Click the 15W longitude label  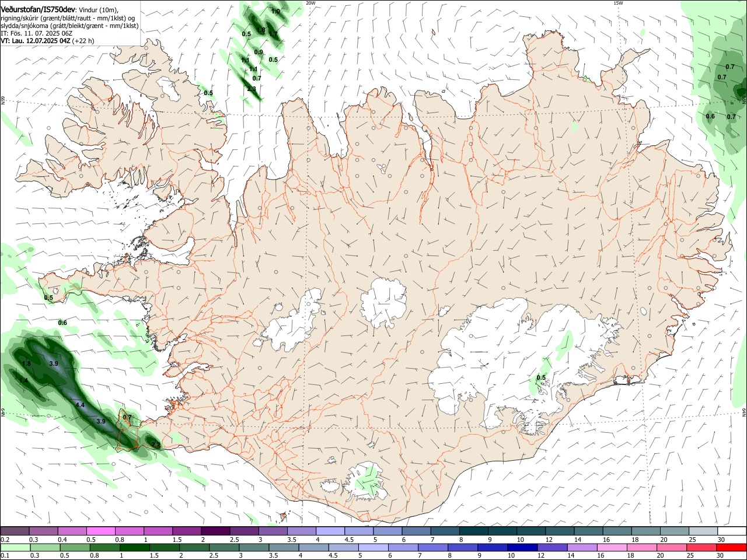pyautogui.click(x=618, y=3)
